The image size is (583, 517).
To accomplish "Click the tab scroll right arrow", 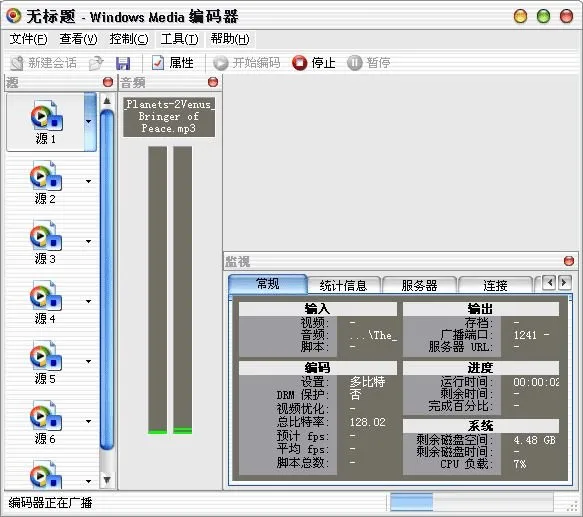I will click(564, 283).
